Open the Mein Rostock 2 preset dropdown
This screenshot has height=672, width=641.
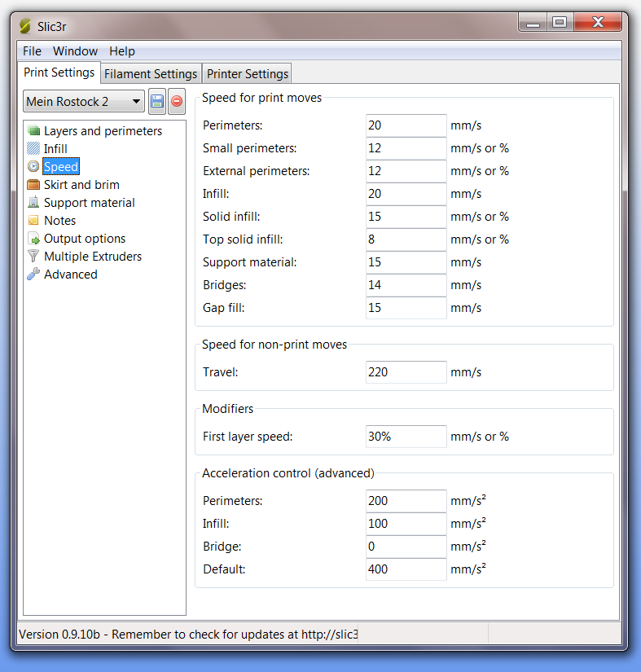click(84, 102)
